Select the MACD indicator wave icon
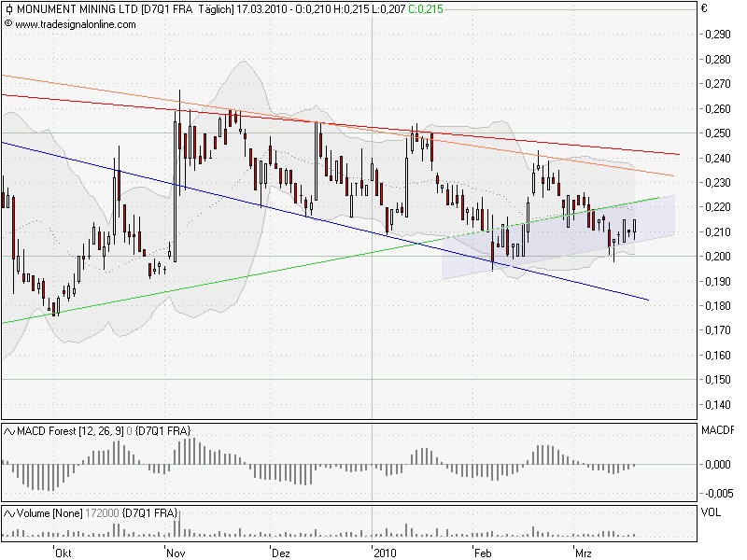747x560 pixels. (x=10, y=430)
